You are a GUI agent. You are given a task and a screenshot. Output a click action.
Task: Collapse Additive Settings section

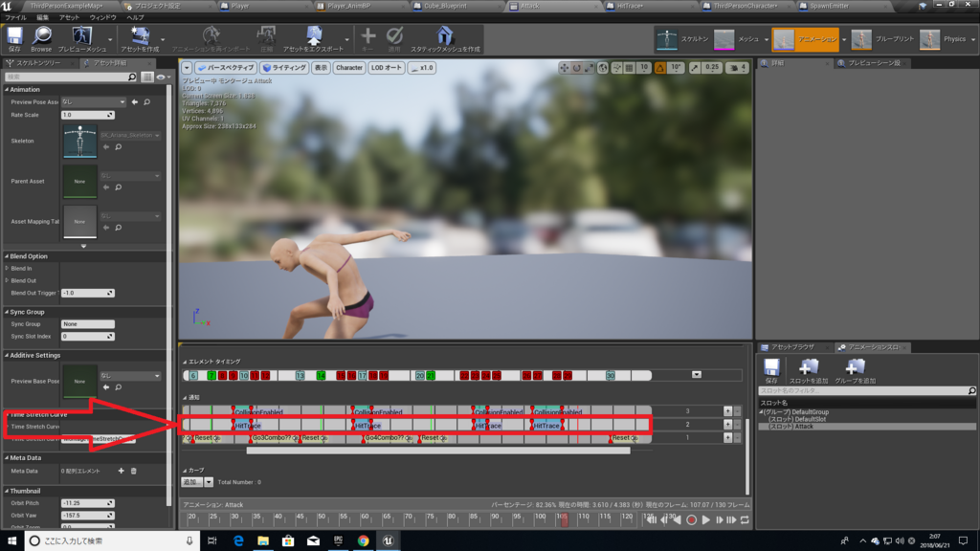(x=7, y=356)
